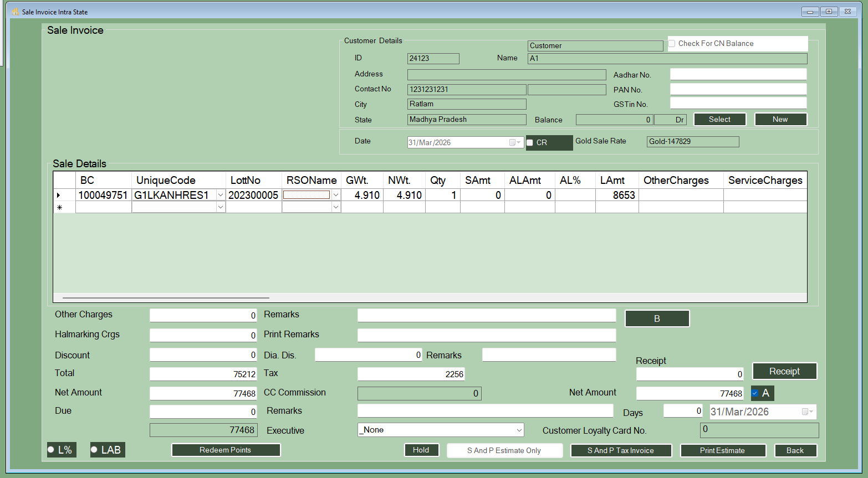Click the Discount input field
The height and width of the screenshot is (478, 868).
[x=203, y=354]
